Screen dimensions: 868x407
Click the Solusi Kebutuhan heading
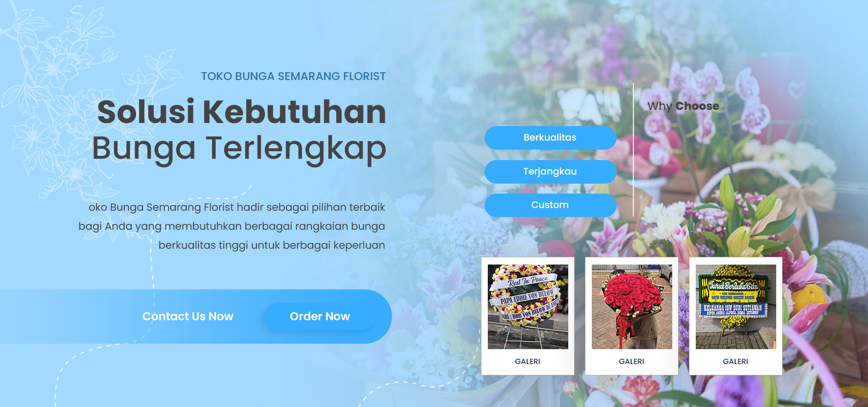[x=241, y=112]
